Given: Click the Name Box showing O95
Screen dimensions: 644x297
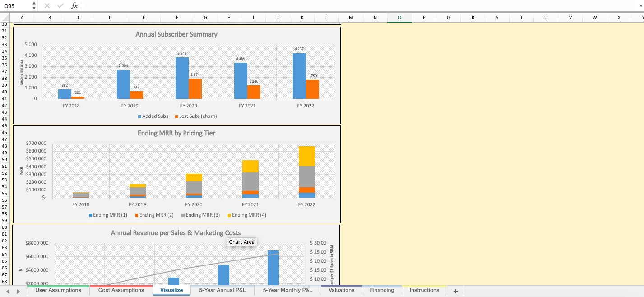Looking at the screenshot, I should tap(16, 6).
